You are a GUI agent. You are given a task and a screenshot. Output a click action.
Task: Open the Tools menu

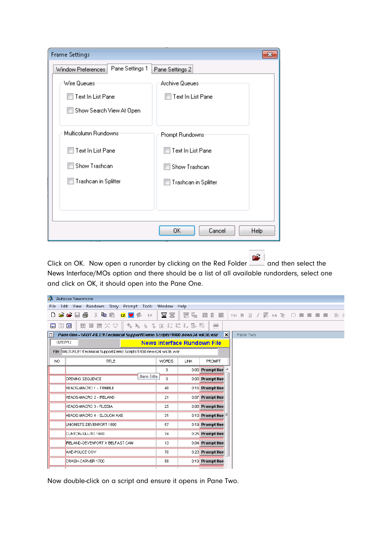(148, 306)
